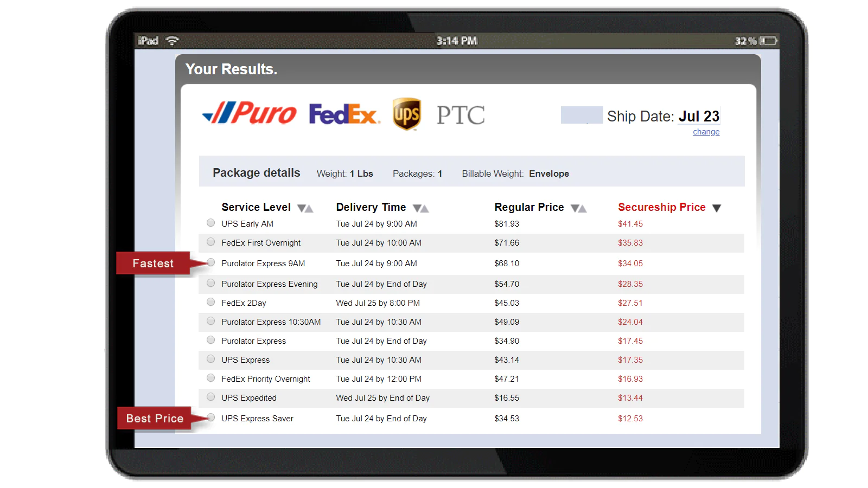Click Regular Price column header
Viewport: 868px width, 488px height.
(x=529, y=207)
